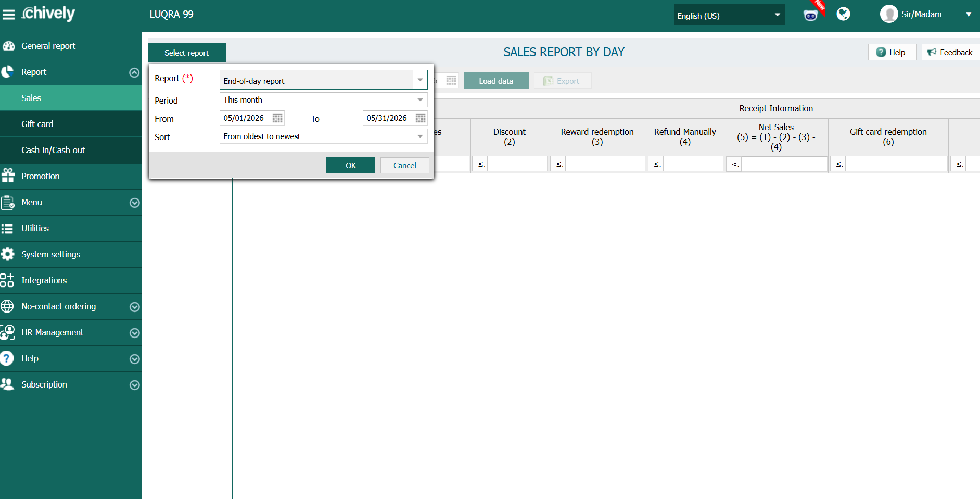Click the Reward redemption filter field
980x499 pixels.
[x=605, y=164]
